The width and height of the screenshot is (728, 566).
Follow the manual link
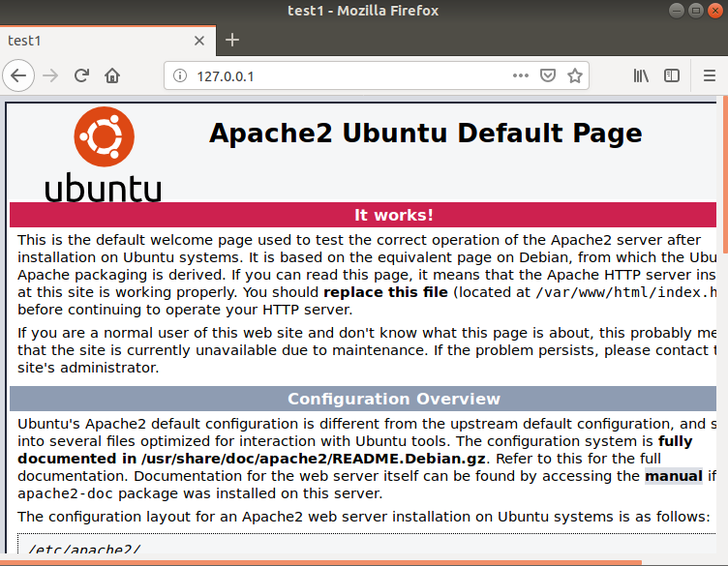click(674, 476)
